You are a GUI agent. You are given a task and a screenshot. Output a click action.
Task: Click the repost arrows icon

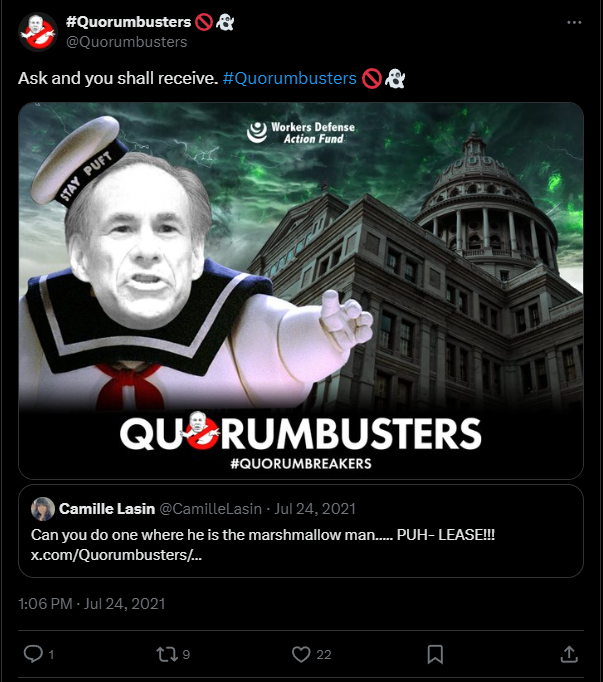167,654
